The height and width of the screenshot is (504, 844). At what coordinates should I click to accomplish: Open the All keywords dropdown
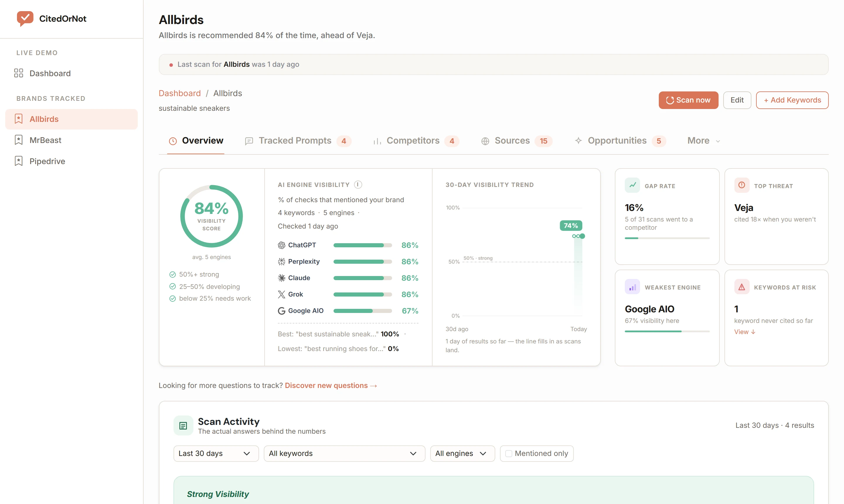click(x=344, y=453)
